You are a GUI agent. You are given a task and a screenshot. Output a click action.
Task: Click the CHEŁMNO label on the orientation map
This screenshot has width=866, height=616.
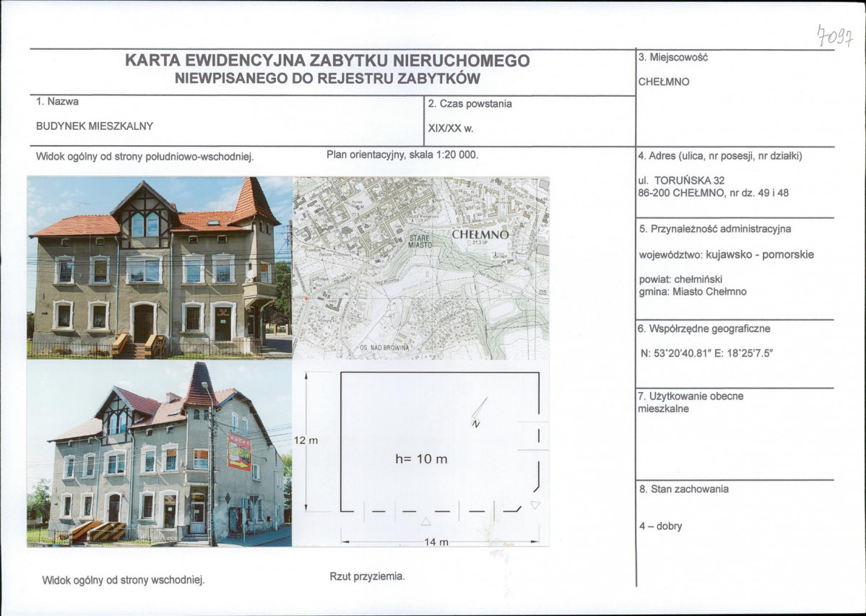(x=482, y=235)
